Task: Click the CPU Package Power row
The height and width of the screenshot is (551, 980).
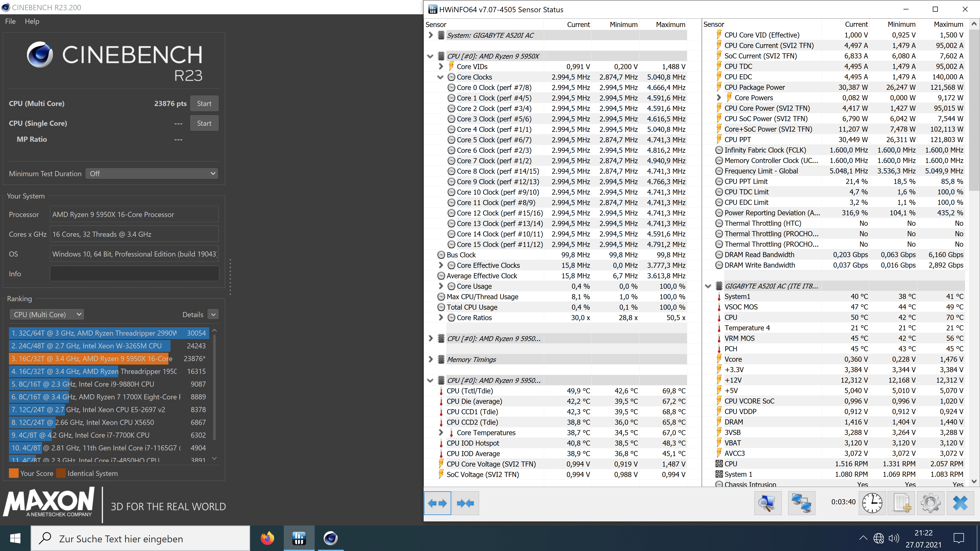Action: pyautogui.click(x=840, y=87)
